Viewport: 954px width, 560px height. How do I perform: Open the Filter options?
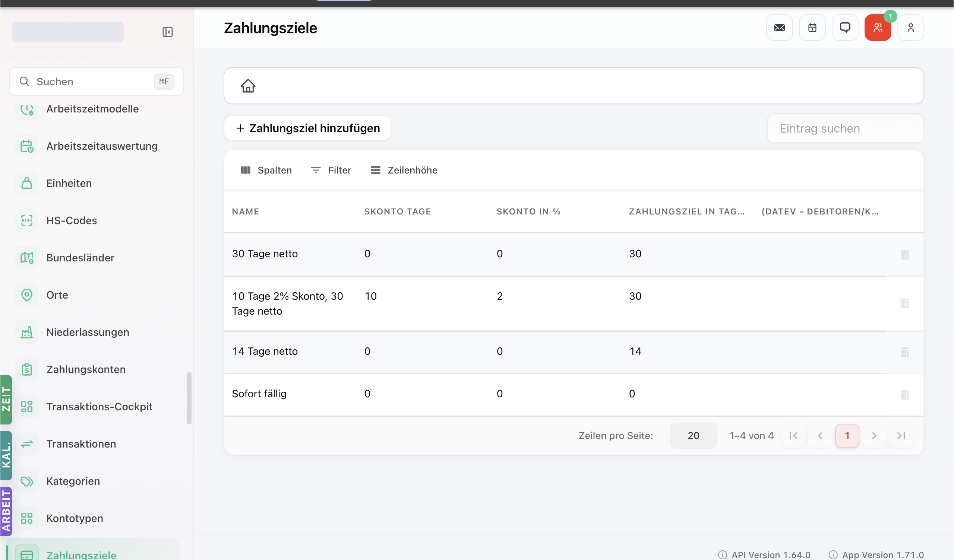[331, 170]
